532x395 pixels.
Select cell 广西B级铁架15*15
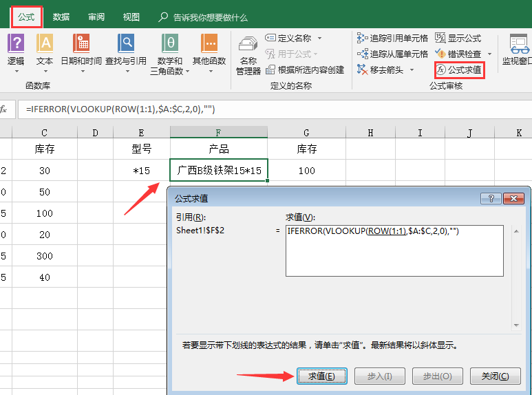(219, 171)
